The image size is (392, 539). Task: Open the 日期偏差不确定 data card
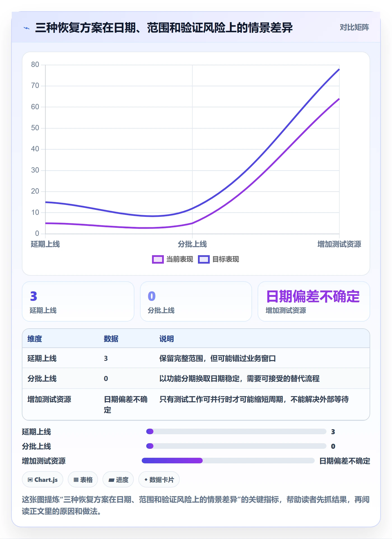(x=314, y=301)
